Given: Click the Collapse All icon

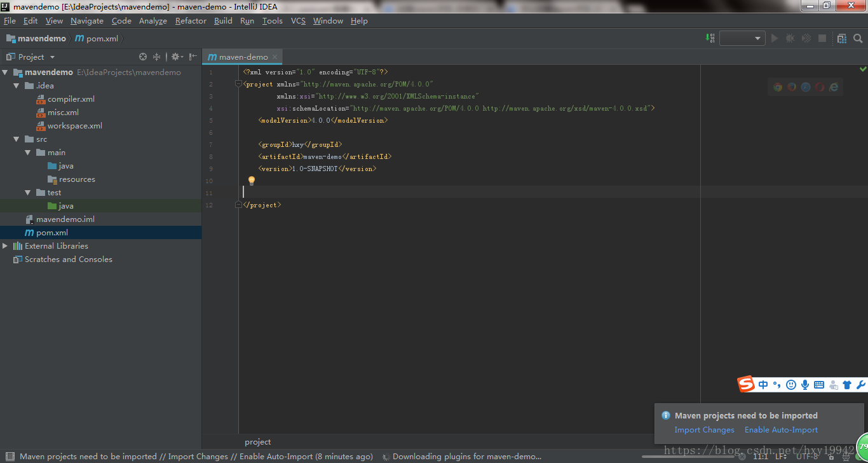Looking at the screenshot, I should pos(156,57).
